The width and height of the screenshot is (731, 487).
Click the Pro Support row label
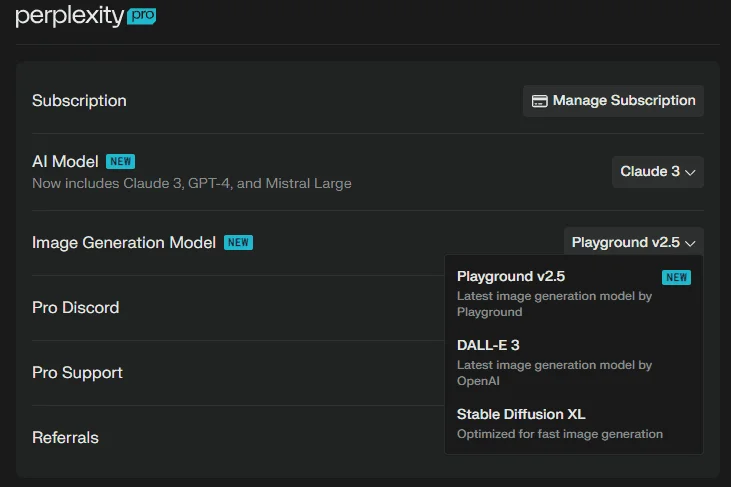[77, 373]
